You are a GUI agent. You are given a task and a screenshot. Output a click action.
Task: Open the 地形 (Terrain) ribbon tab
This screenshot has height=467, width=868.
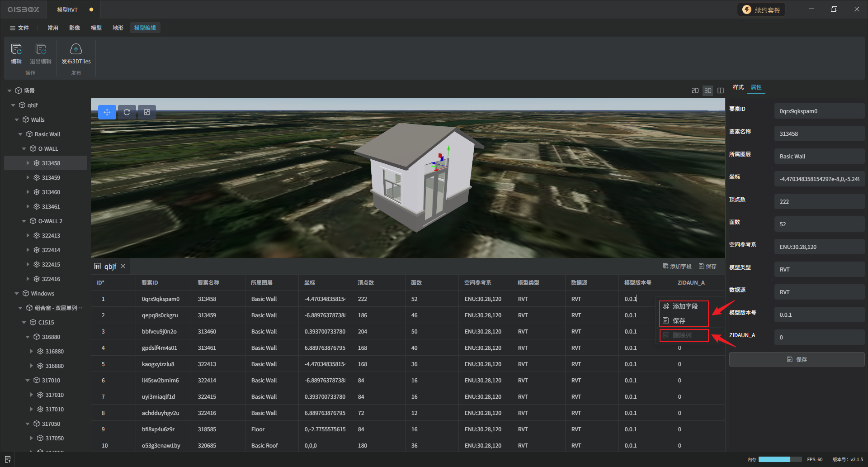click(118, 28)
